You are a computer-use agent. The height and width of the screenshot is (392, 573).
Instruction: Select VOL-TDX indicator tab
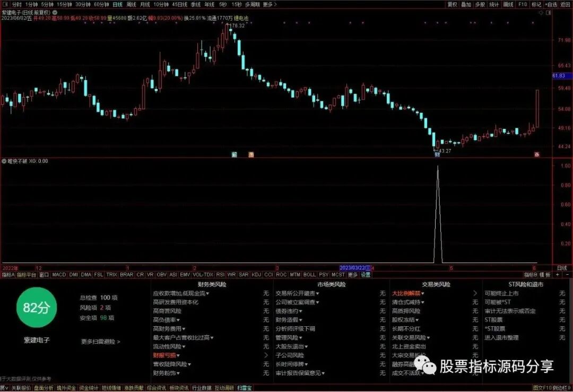203,275
